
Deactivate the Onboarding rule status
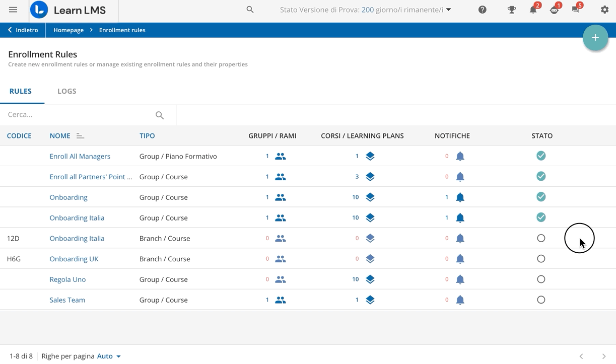coord(541,197)
